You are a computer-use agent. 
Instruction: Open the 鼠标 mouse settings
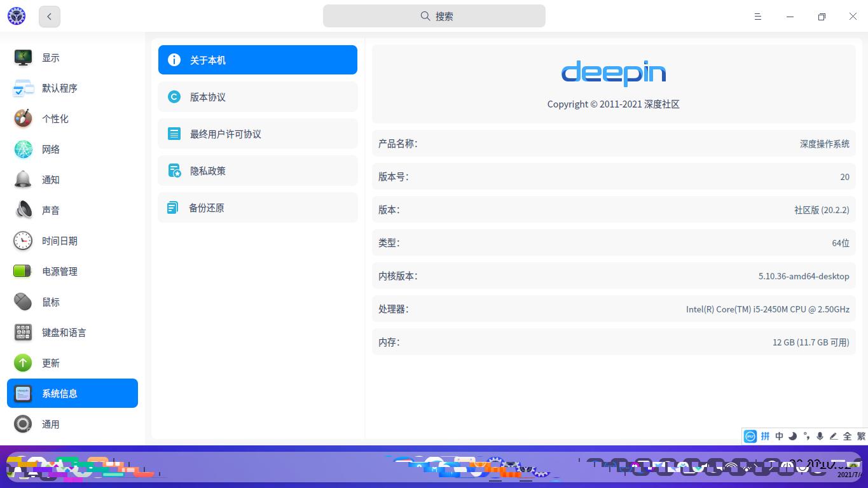coord(72,302)
